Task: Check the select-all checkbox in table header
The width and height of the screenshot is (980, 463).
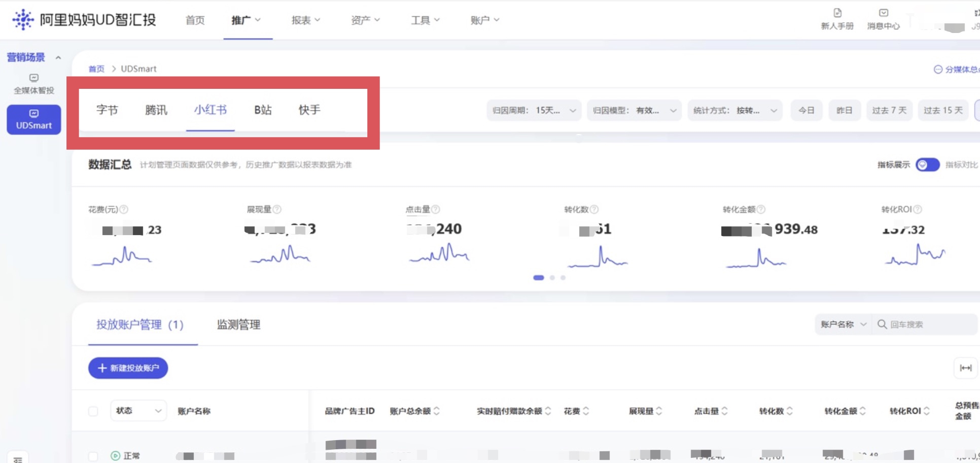Action: pos(93,411)
